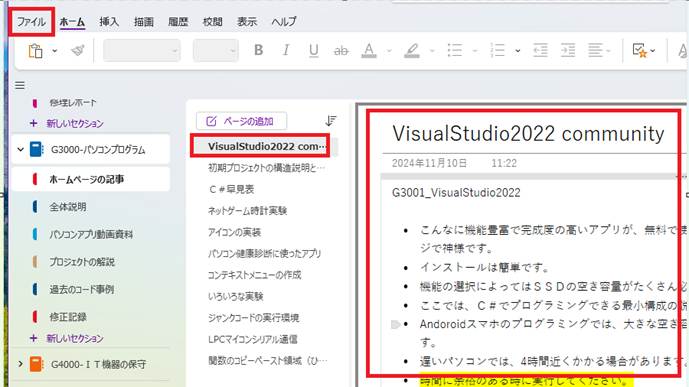The height and width of the screenshot is (387, 689).
Task: Open the 校閲 tab
Action: coord(212,22)
